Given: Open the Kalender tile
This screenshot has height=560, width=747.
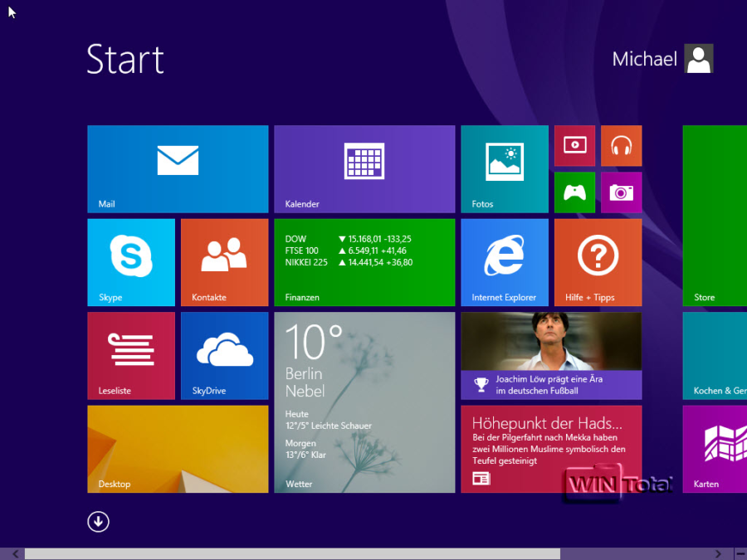Looking at the screenshot, I should [x=364, y=169].
